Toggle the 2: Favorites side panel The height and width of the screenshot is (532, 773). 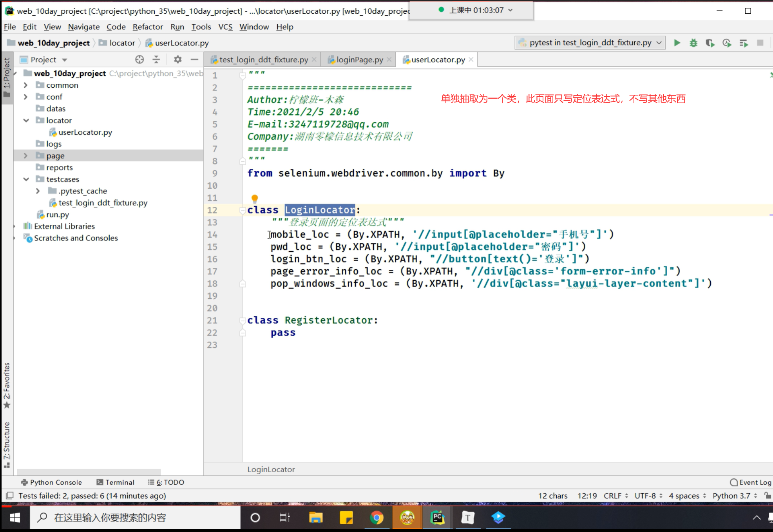click(x=7, y=385)
